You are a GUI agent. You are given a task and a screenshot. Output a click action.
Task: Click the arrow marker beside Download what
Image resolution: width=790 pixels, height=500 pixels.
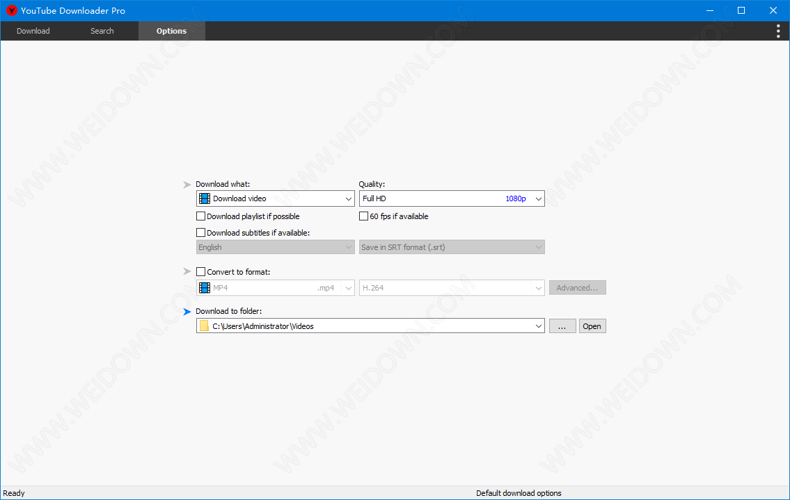click(x=187, y=184)
